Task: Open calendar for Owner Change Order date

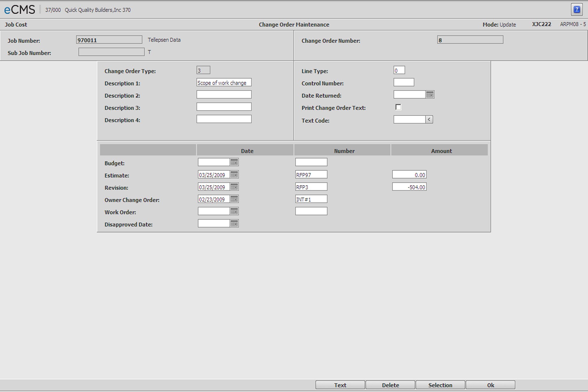Action: tap(234, 199)
